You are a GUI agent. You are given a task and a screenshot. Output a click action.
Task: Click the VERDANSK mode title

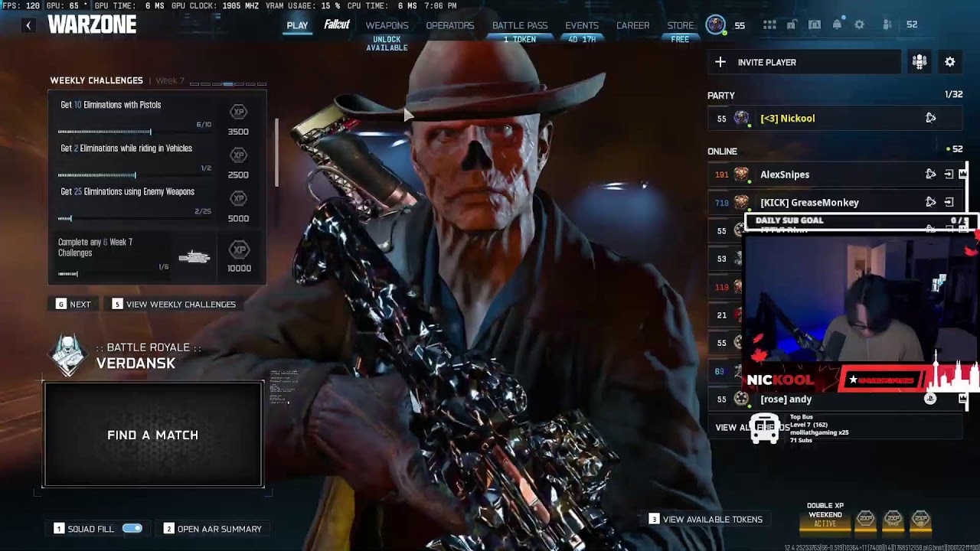[x=136, y=364]
